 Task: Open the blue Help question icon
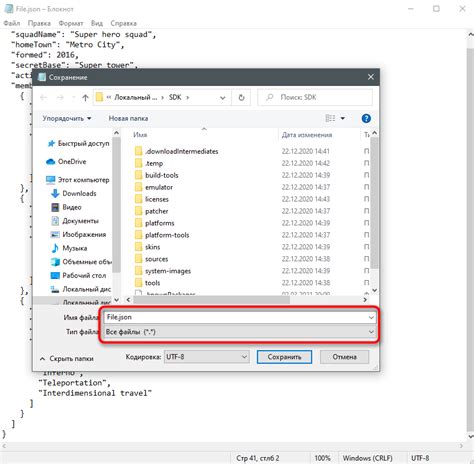coord(366,118)
